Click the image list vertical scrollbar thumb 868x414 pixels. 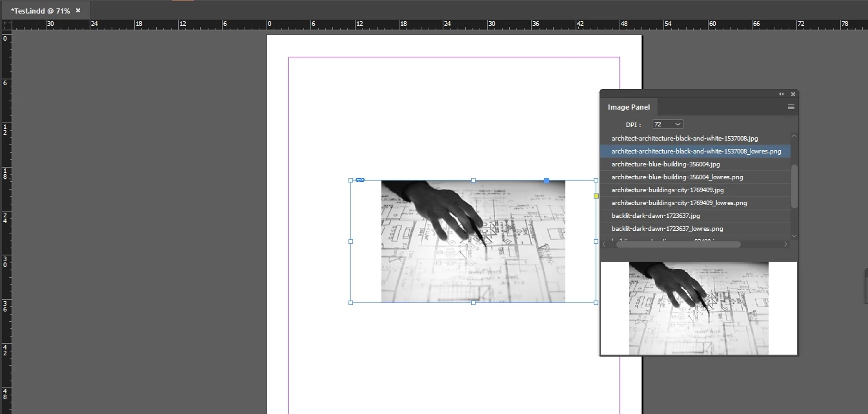tap(794, 186)
